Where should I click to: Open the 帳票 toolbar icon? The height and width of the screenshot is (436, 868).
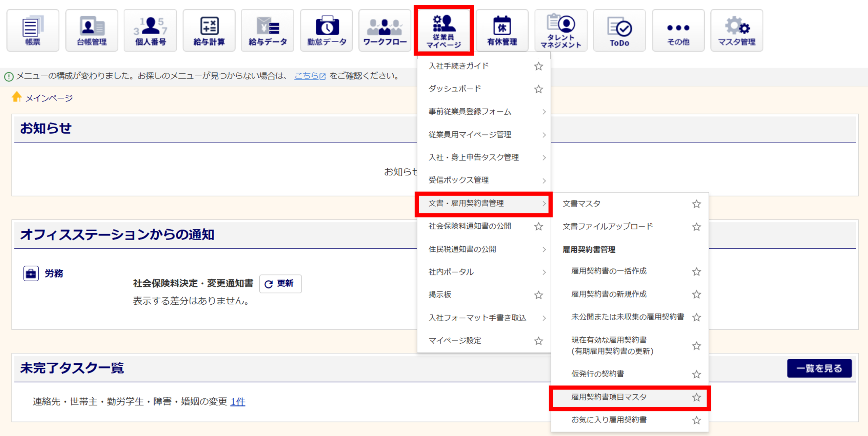pyautogui.click(x=33, y=31)
